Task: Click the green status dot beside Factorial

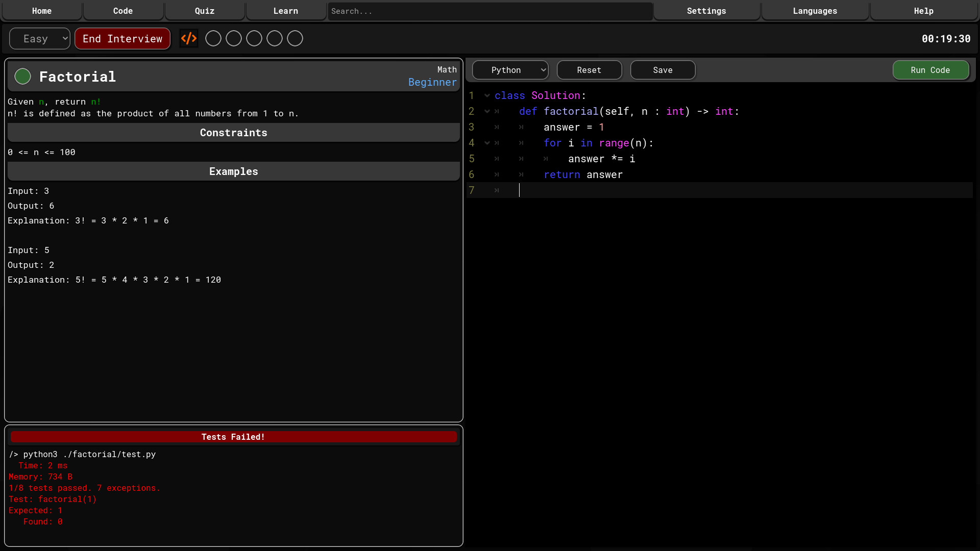Action: tap(22, 76)
